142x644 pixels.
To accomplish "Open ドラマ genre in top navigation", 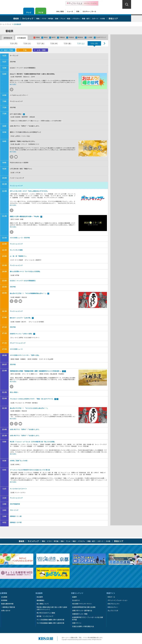I will pos(44,19).
